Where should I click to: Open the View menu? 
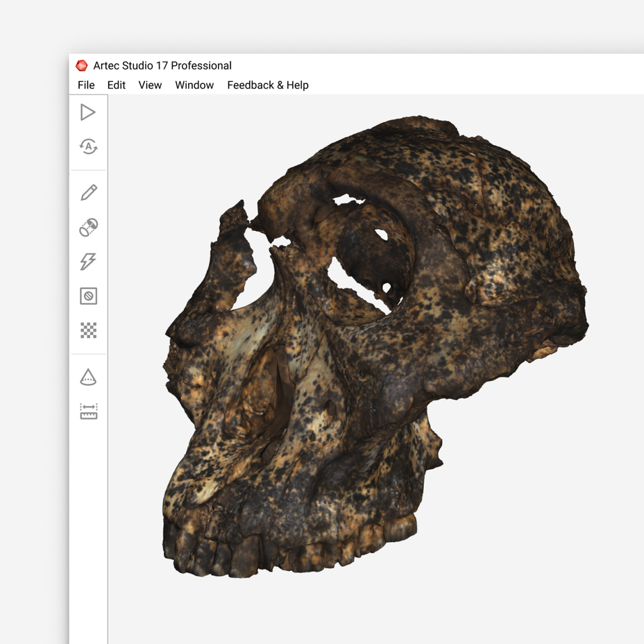point(150,85)
